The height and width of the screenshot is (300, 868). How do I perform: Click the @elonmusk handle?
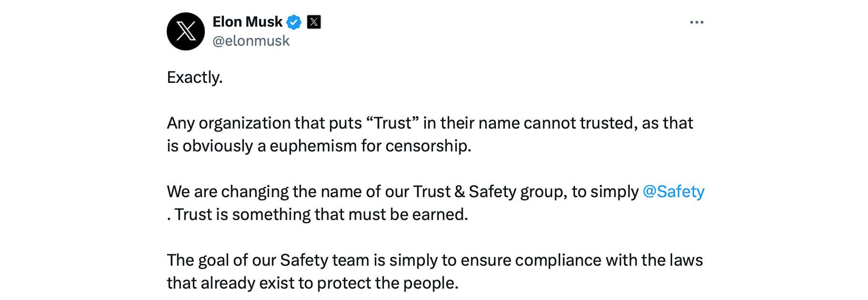(x=251, y=41)
